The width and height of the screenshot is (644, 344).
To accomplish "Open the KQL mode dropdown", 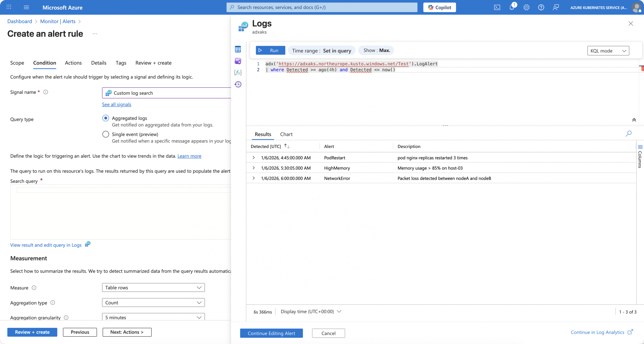I will tap(608, 51).
